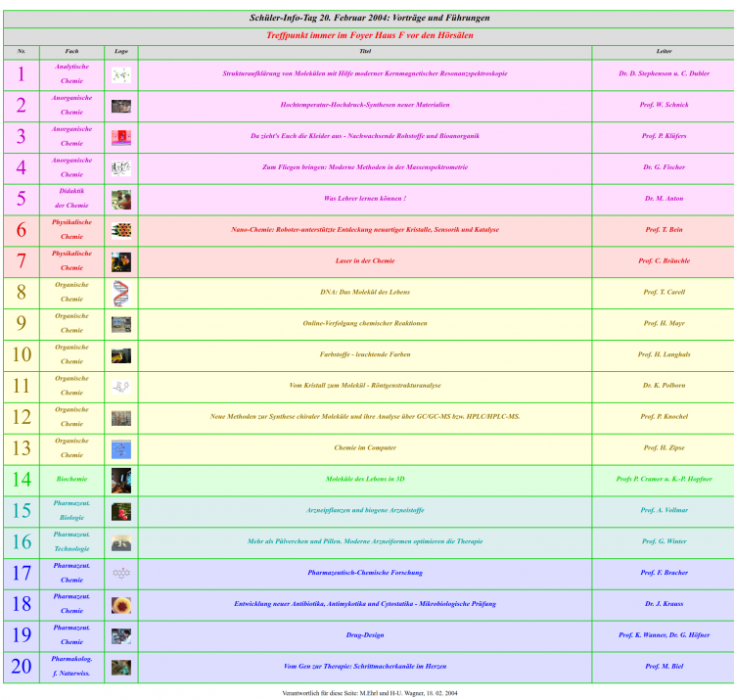Click the petri dish logo in row 18
734x700 pixels.
pos(120,605)
